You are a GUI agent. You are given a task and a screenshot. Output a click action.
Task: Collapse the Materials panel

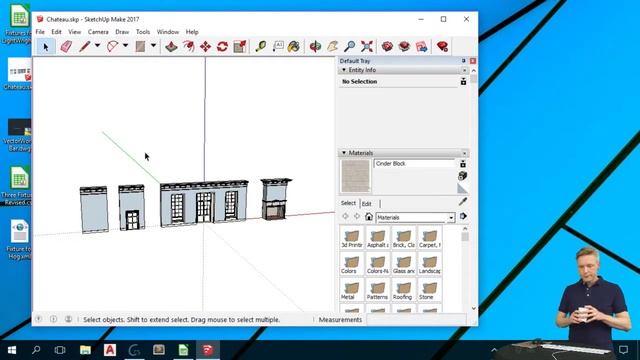pos(344,153)
